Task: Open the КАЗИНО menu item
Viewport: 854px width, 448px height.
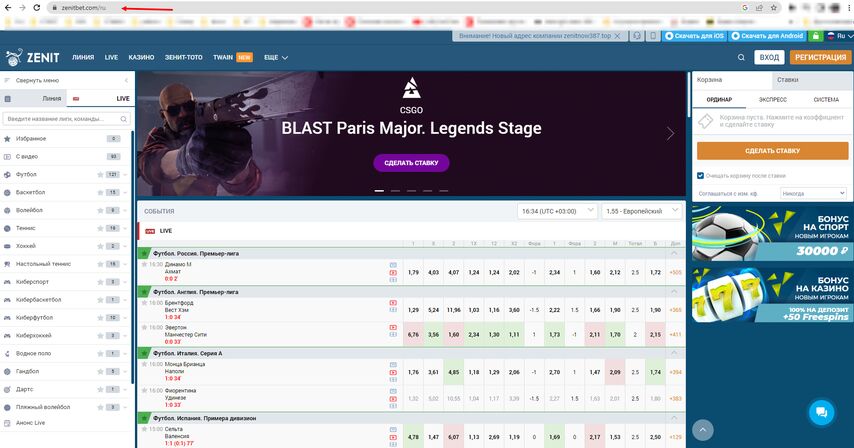Action: pyautogui.click(x=141, y=57)
